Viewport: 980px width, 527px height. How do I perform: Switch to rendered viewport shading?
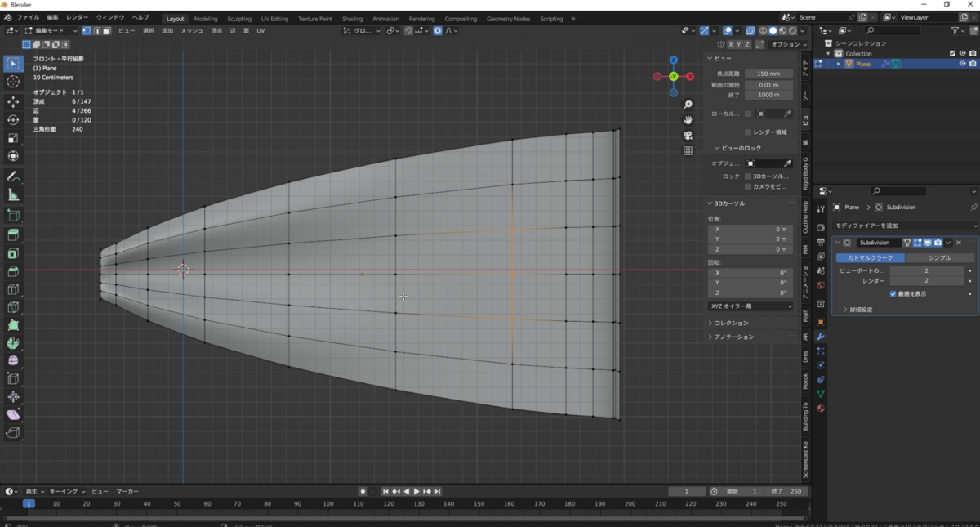[791, 31]
